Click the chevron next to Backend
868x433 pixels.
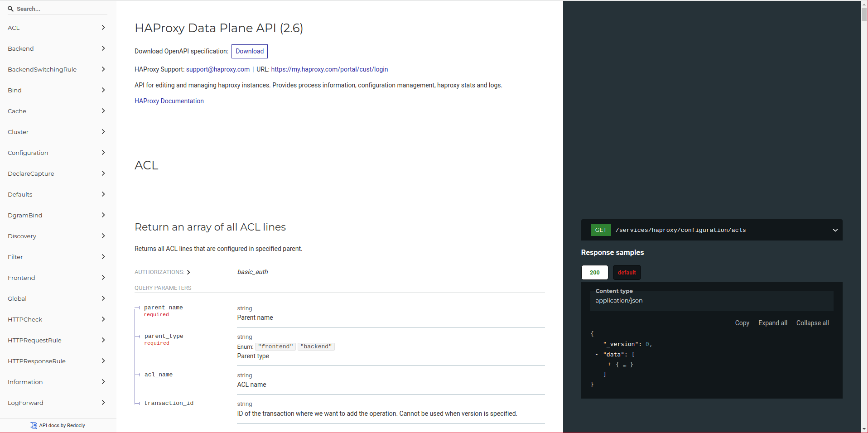[103, 48]
